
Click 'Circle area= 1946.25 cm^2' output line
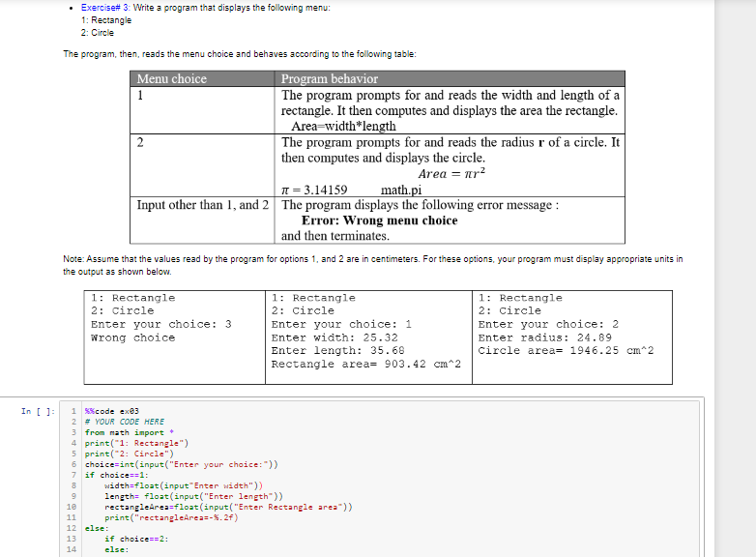pos(567,351)
